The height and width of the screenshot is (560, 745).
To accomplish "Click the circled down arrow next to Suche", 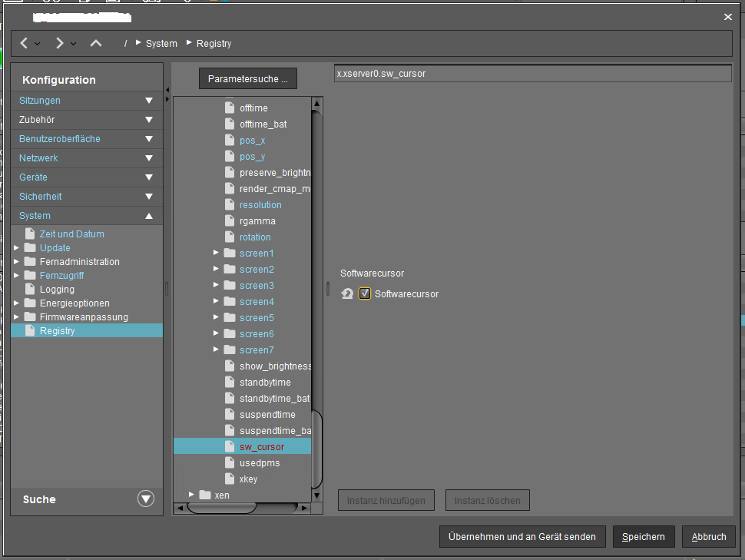I will click(x=146, y=499).
